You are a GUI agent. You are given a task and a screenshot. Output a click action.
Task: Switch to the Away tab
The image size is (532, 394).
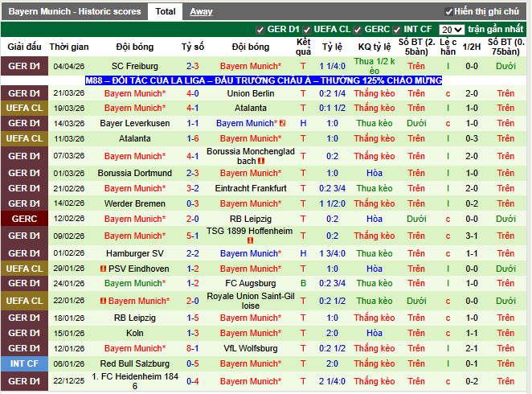click(x=201, y=12)
